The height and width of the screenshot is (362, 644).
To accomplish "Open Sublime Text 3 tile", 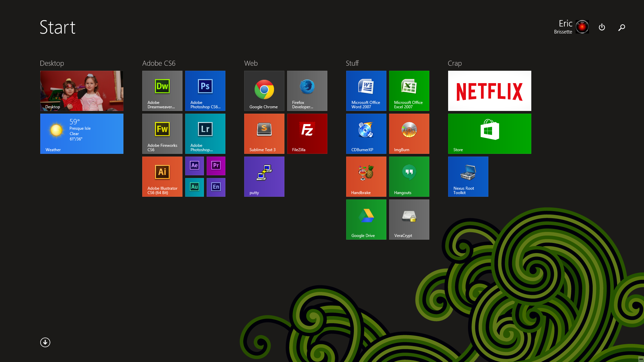I will (264, 134).
